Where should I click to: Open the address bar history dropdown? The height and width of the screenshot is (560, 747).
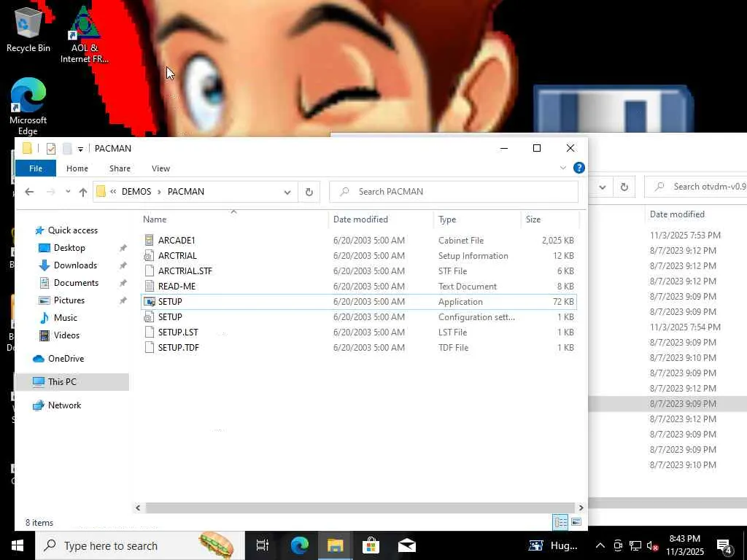(x=287, y=192)
